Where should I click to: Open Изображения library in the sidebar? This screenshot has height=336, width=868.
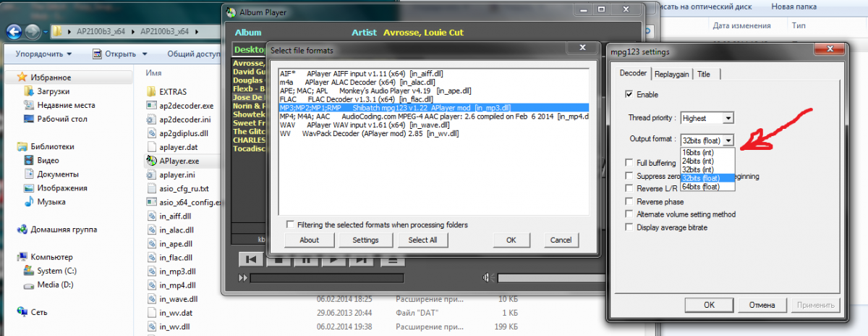click(61, 188)
